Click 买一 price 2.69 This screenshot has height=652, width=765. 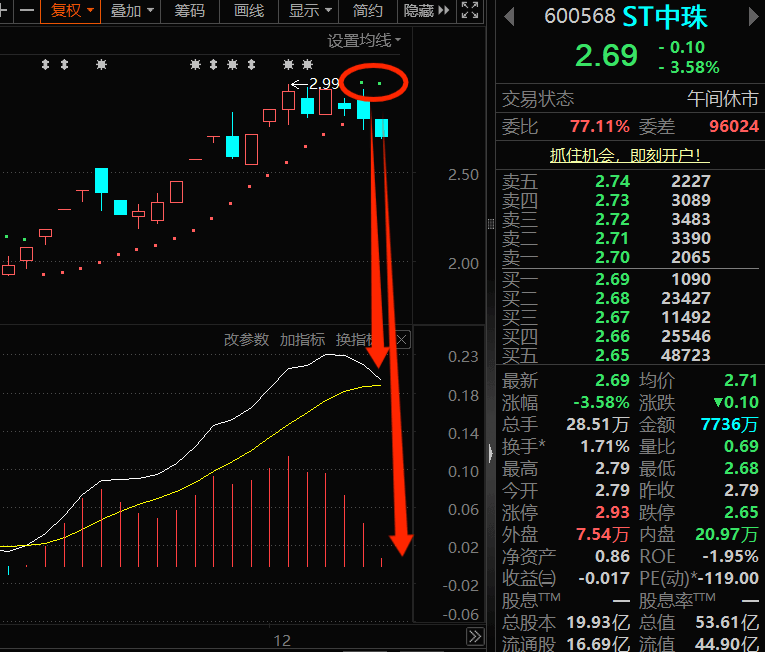click(612, 279)
